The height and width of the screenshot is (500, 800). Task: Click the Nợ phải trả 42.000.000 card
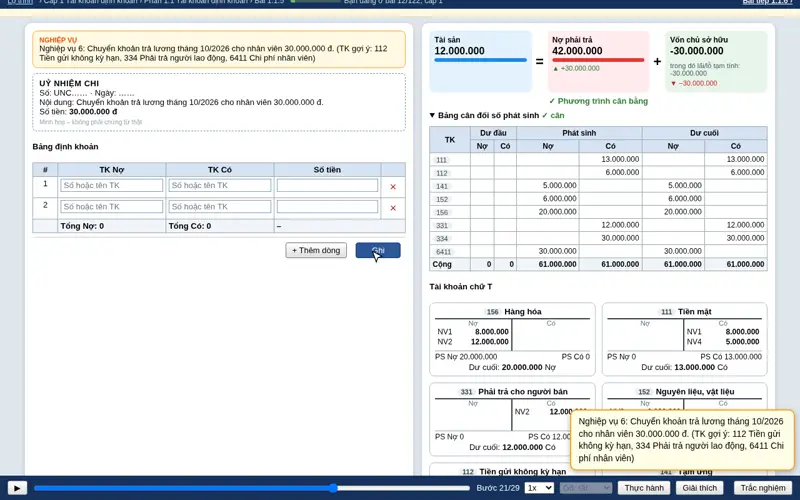pyautogui.click(x=598, y=62)
